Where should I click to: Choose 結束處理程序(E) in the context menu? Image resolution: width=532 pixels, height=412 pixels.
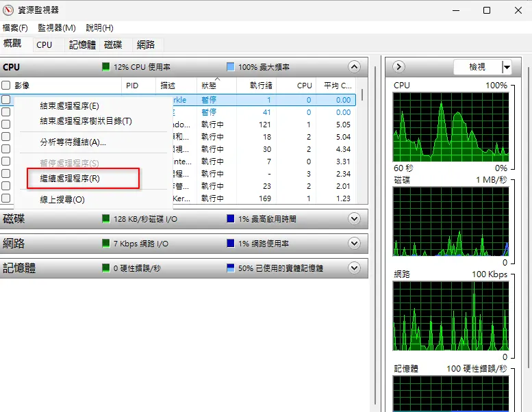(x=69, y=106)
